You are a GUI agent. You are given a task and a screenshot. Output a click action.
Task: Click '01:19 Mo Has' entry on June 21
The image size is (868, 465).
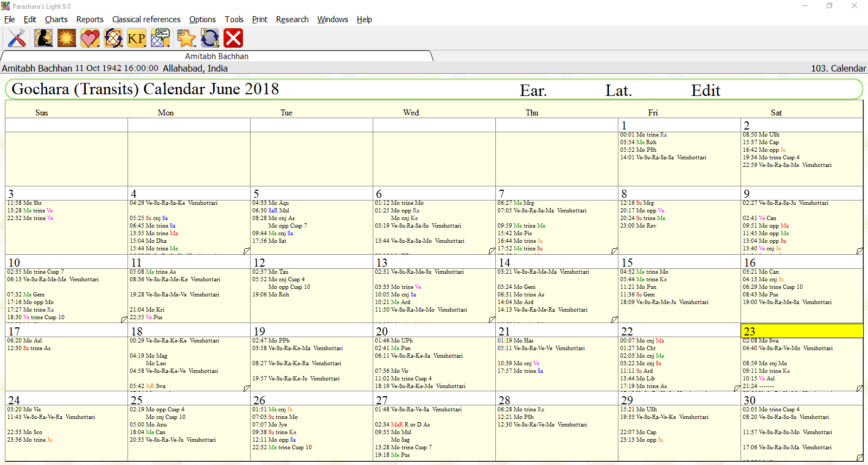[x=515, y=340]
